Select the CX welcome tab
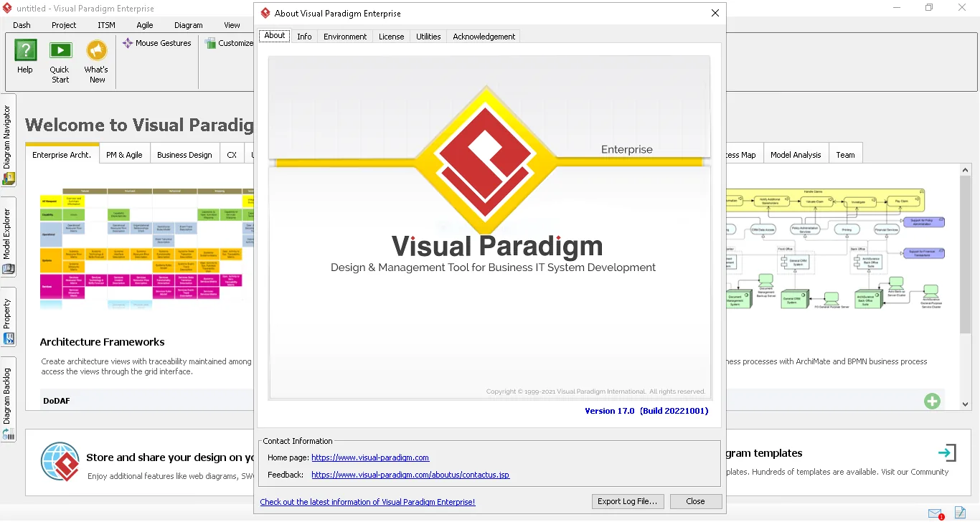The height and width of the screenshot is (522, 980). click(x=232, y=155)
